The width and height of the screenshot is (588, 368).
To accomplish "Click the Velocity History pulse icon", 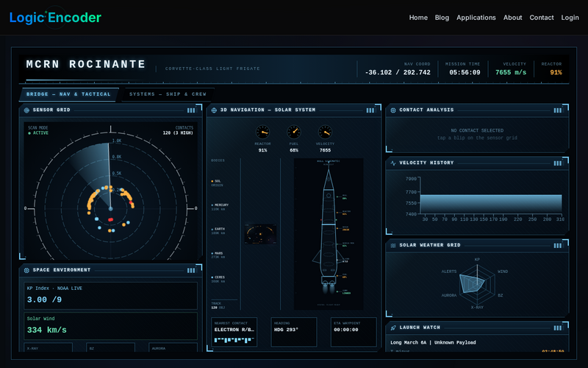I will [393, 163].
